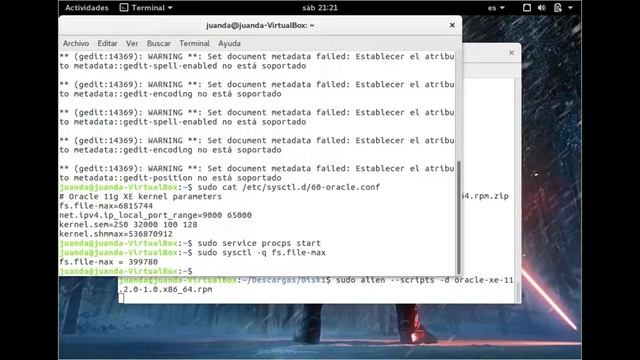This screenshot has width=640, height=360.
Task: Click the line 'fs.file-max=6815744'
Action: tap(106, 206)
